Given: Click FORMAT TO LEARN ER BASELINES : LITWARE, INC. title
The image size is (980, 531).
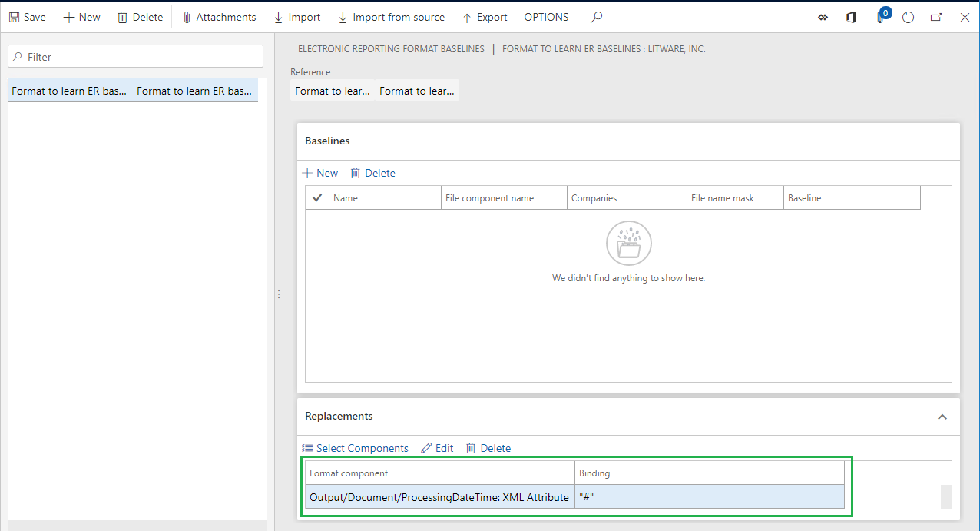Looking at the screenshot, I should coord(604,48).
